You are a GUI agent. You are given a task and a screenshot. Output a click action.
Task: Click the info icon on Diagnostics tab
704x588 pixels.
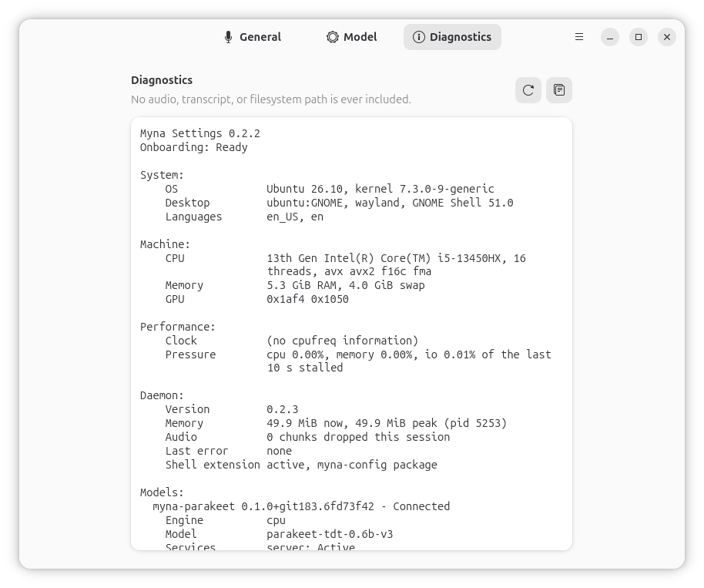tap(418, 37)
